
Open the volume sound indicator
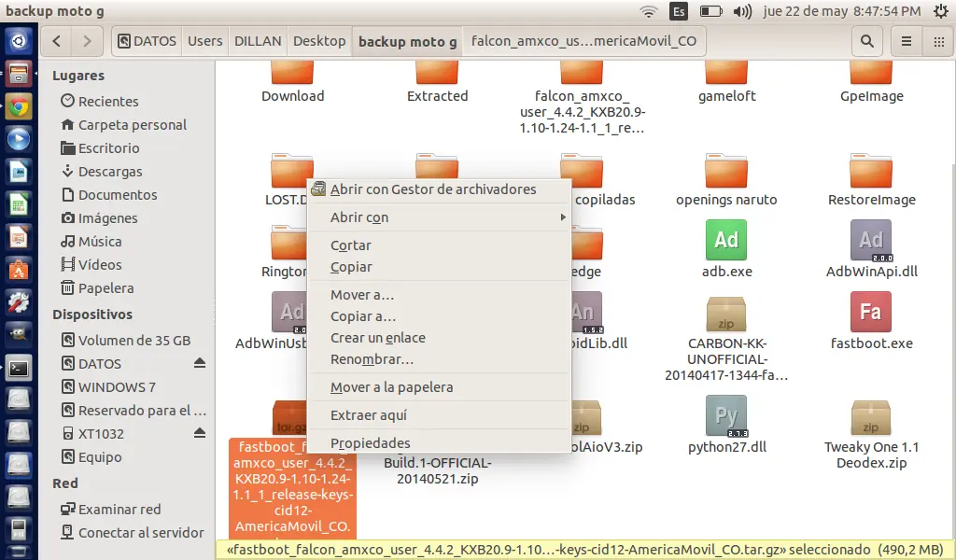tap(742, 11)
